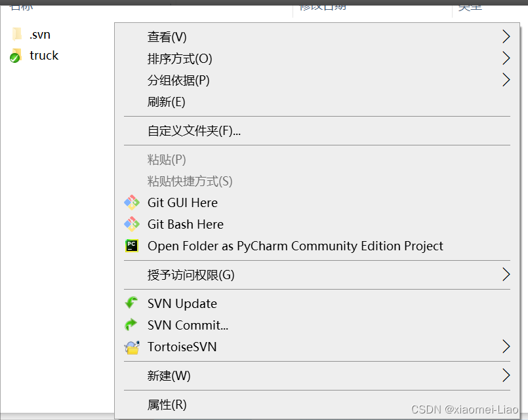The image size is (528, 420).
Task: Open 属性(R) properties entry
Action: [x=167, y=404]
